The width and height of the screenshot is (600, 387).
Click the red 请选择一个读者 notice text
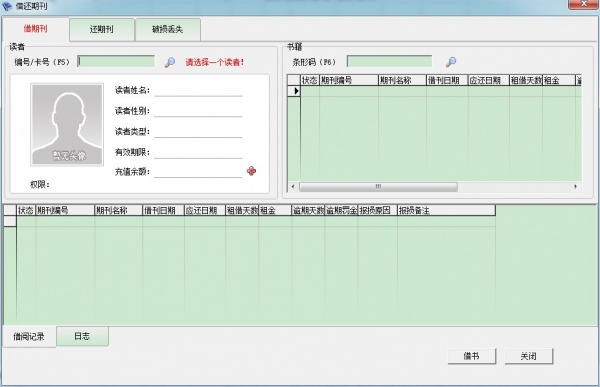(215, 62)
